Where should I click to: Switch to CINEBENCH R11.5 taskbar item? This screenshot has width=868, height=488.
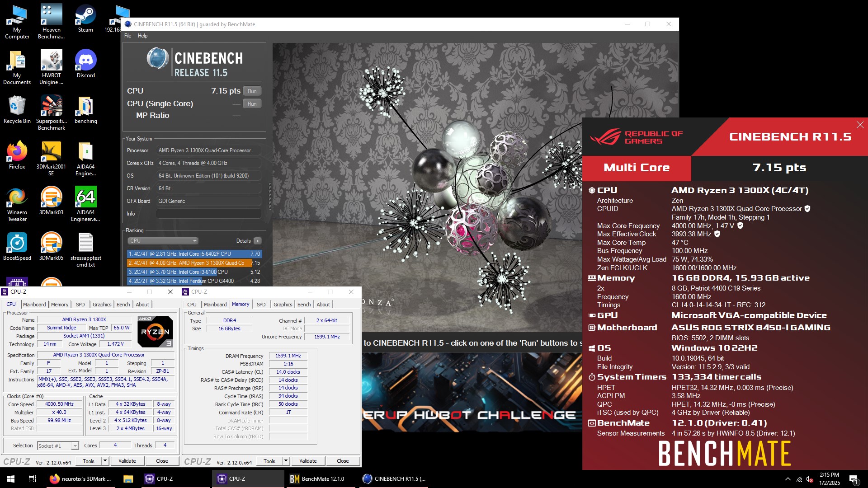394,479
